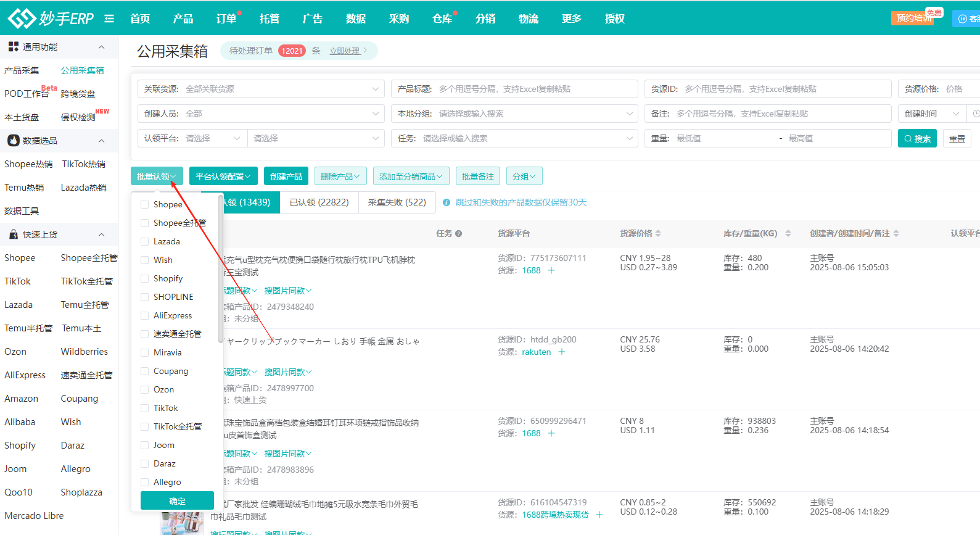Open 公用采集箱 in the sidebar
The width and height of the screenshot is (980, 535).
82,70
